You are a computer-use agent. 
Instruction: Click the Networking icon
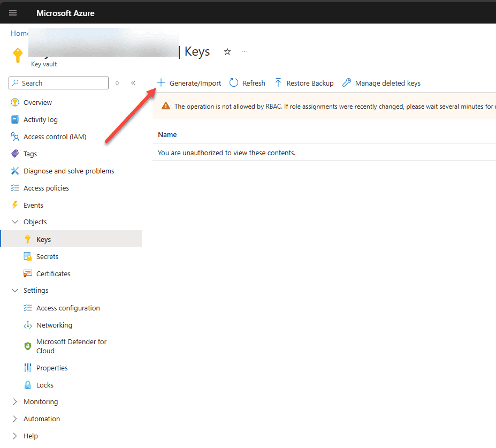click(x=28, y=325)
